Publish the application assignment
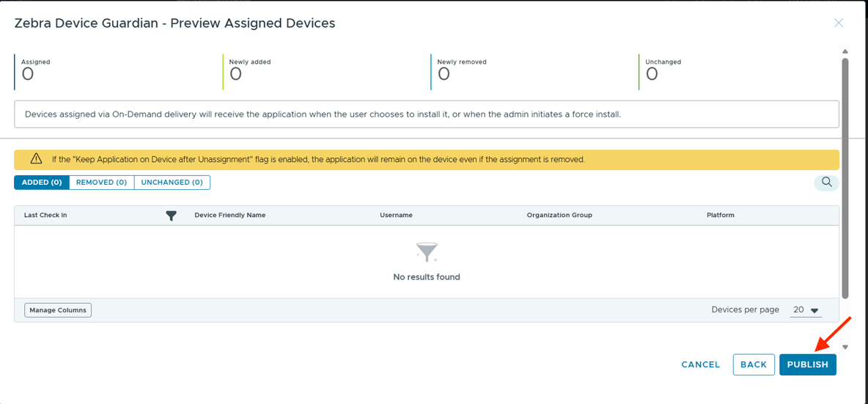 808,364
